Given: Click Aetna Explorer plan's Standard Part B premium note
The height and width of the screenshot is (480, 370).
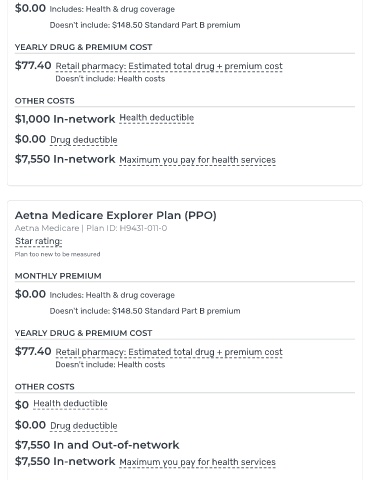Looking at the screenshot, I should [145, 311].
